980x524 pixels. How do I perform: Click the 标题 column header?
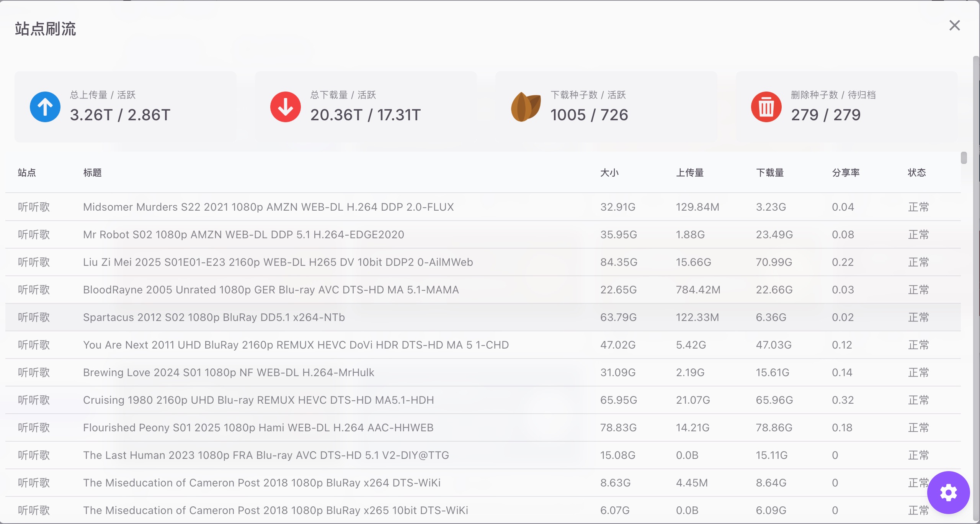point(93,173)
